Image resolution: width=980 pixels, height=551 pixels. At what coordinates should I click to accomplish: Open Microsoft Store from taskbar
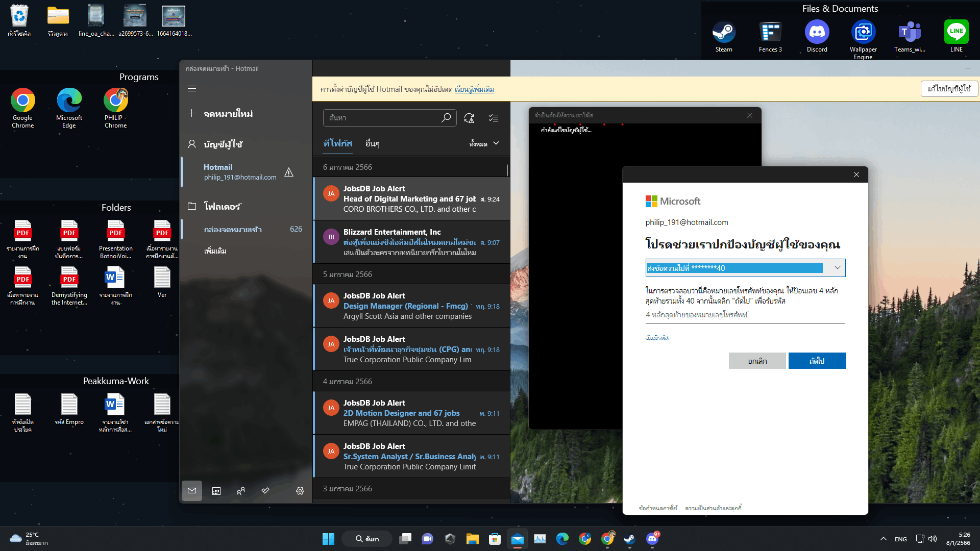[495, 539]
